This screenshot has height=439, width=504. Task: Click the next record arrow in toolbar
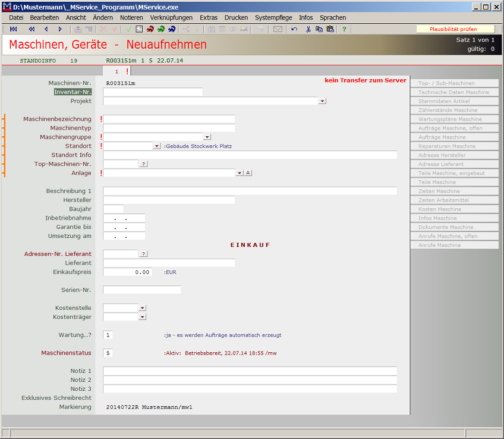point(60,29)
